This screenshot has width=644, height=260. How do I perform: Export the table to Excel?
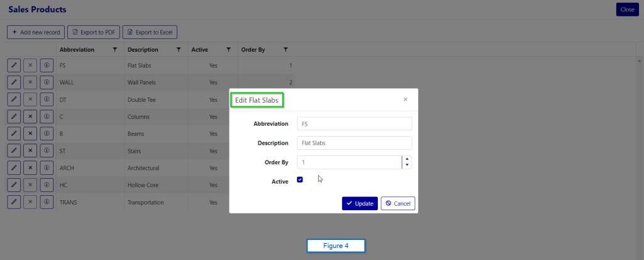tap(150, 32)
